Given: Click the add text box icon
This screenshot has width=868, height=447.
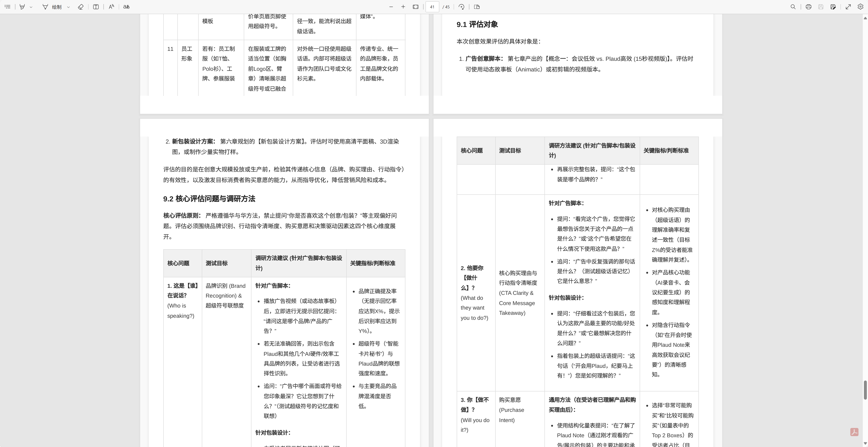Looking at the screenshot, I should click(96, 7).
